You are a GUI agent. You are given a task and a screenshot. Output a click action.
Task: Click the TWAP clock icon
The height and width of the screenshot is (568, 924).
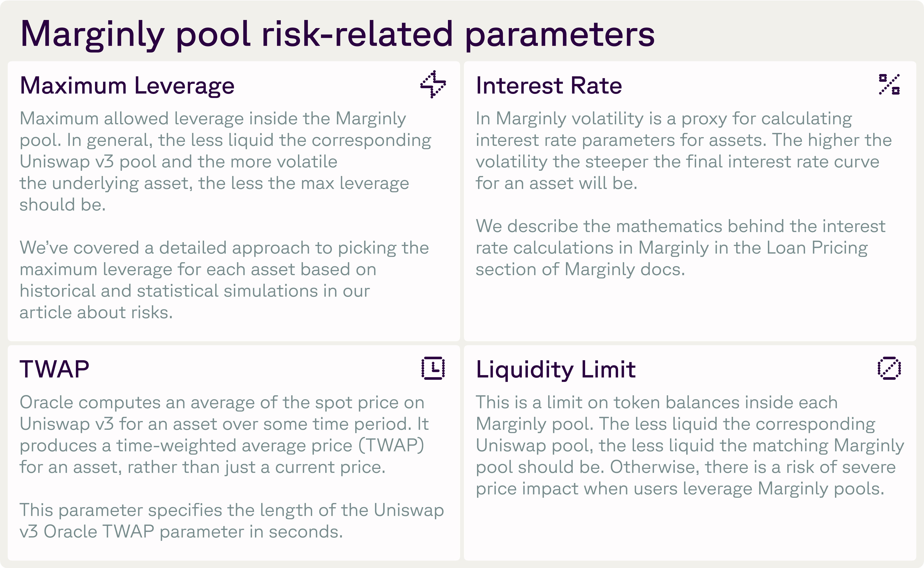(433, 368)
